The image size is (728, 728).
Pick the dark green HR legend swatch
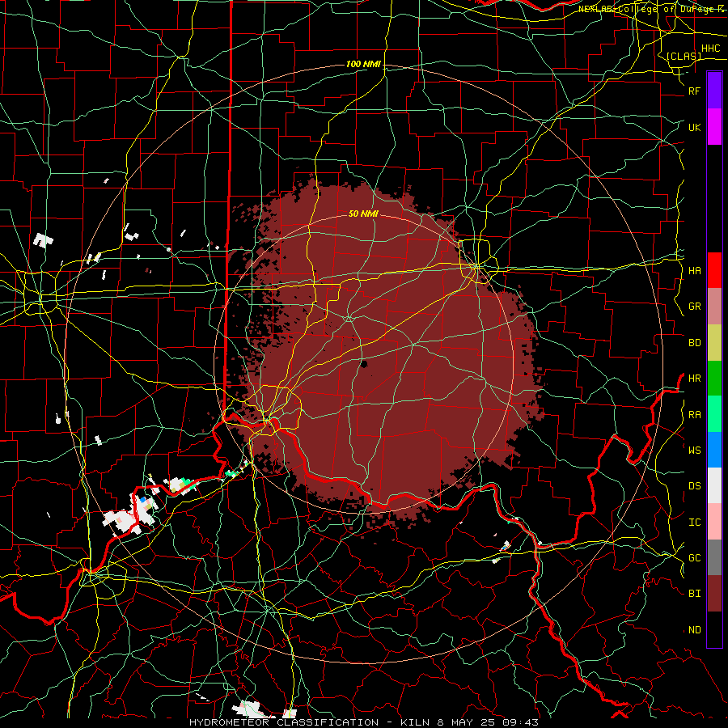point(714,379)
